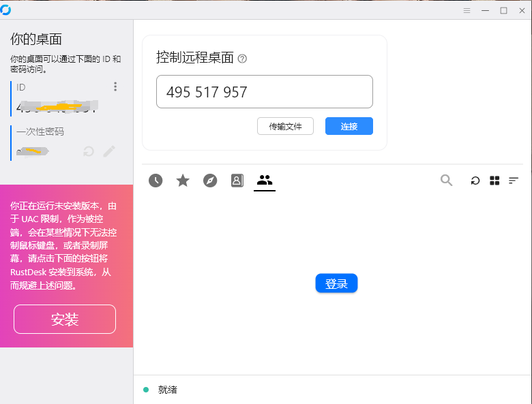
Task: Click the blurred one-time password value
Action: tap(33, 151)
